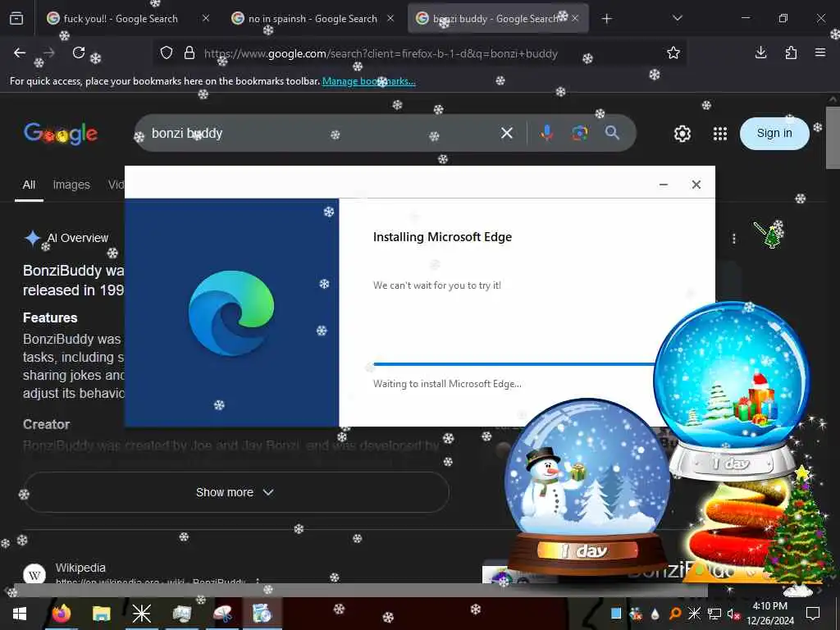Reload the current page
840x630 pixels.
[79, 52]
